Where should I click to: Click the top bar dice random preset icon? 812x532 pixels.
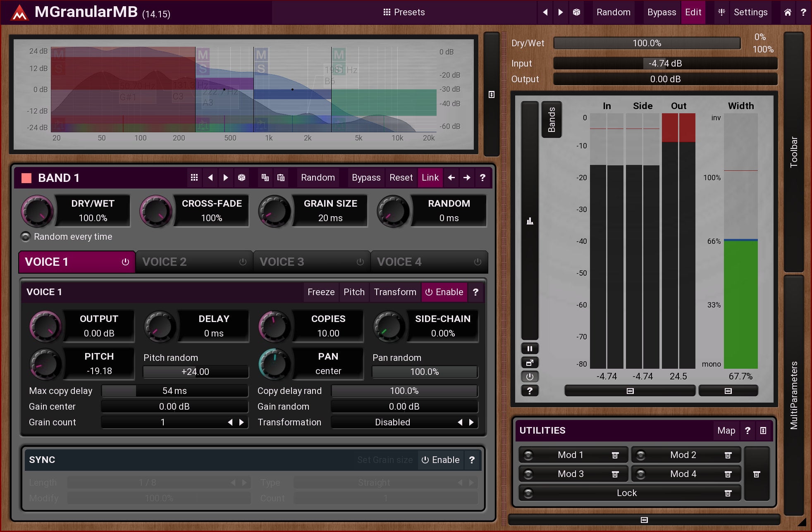(576, 12)
